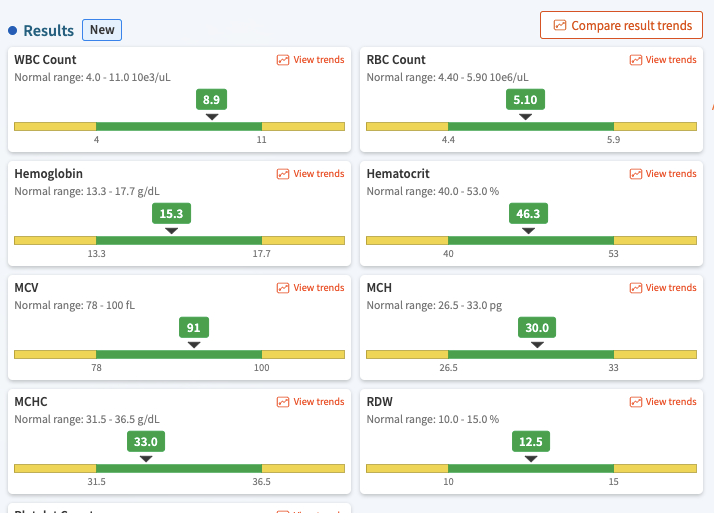Click trend chart icon on MCHC card
The width and height of the screenshot is (714, 513).
coord(283,402)
